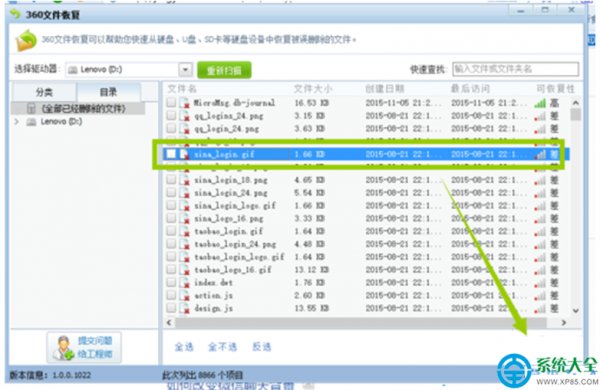Click deleted file icon of taobao_login_24.png

185,244
